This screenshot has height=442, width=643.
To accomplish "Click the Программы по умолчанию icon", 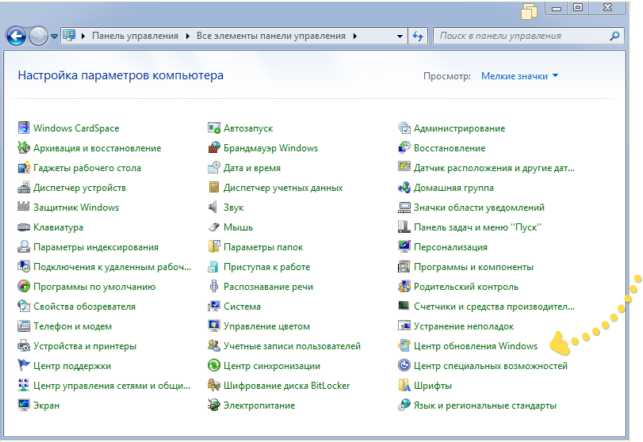I will [23, 286].
